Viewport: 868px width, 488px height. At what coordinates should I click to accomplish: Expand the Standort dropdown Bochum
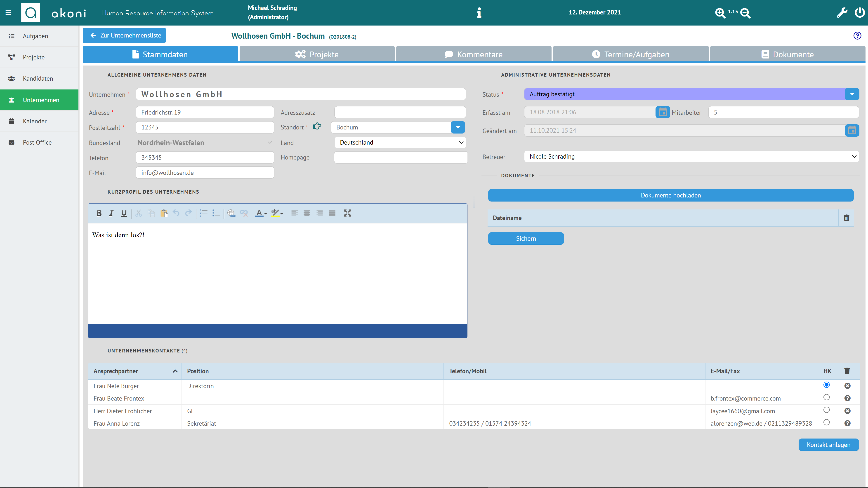(x=458, y=127)
